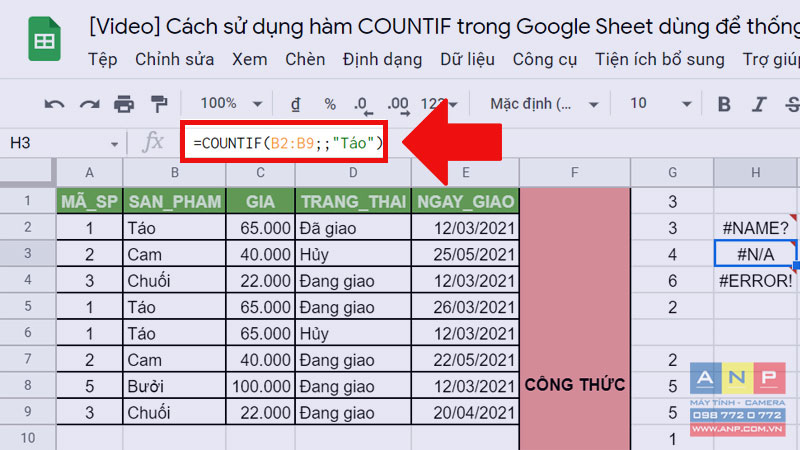The image size is (800, 450).
Task: Select row 5 header
Action: 28,306
